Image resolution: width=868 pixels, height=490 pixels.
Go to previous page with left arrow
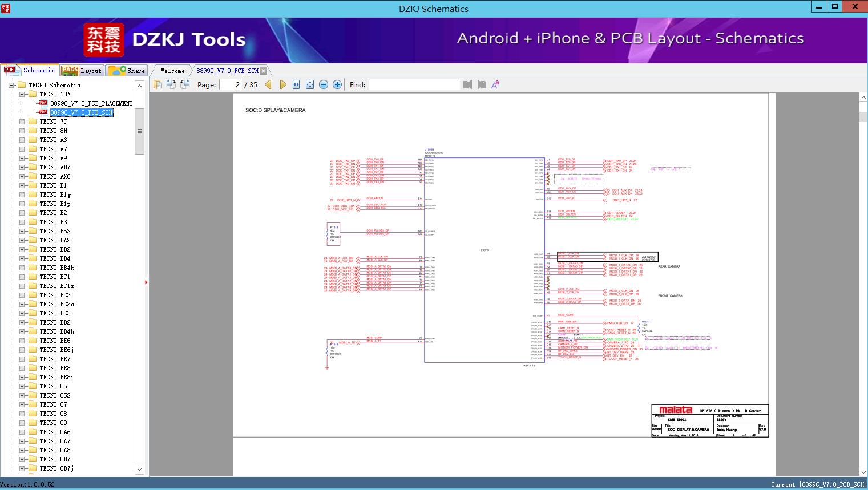tap(268, 84)
